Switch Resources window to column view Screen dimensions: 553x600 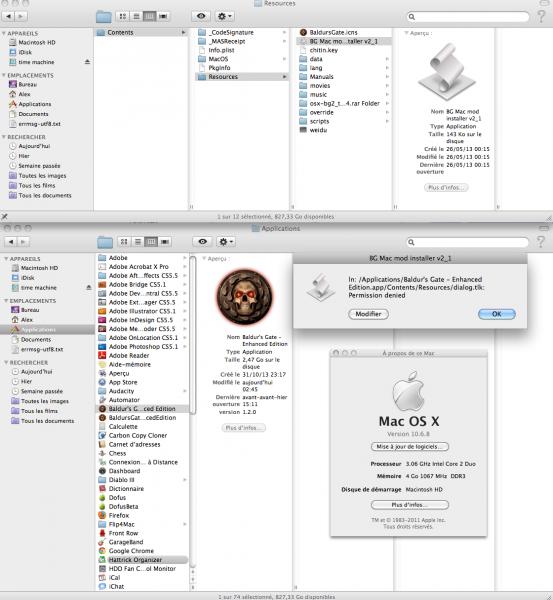(150, 16)
